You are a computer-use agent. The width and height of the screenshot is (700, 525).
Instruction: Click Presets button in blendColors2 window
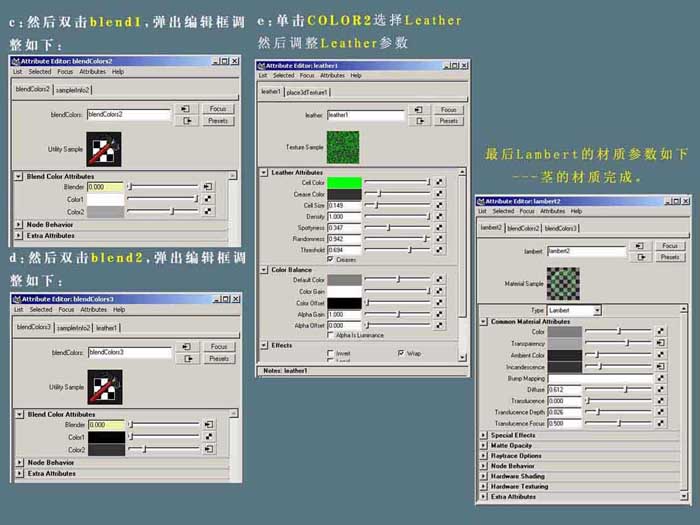[x=218, y=121]
